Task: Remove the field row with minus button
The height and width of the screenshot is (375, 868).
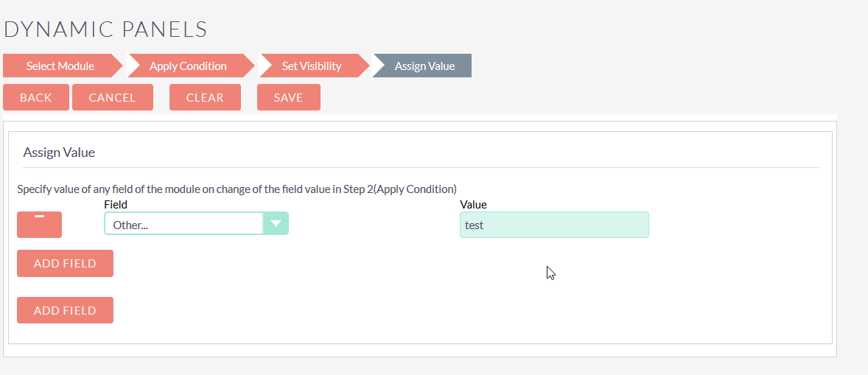Action: click(39, 225)
